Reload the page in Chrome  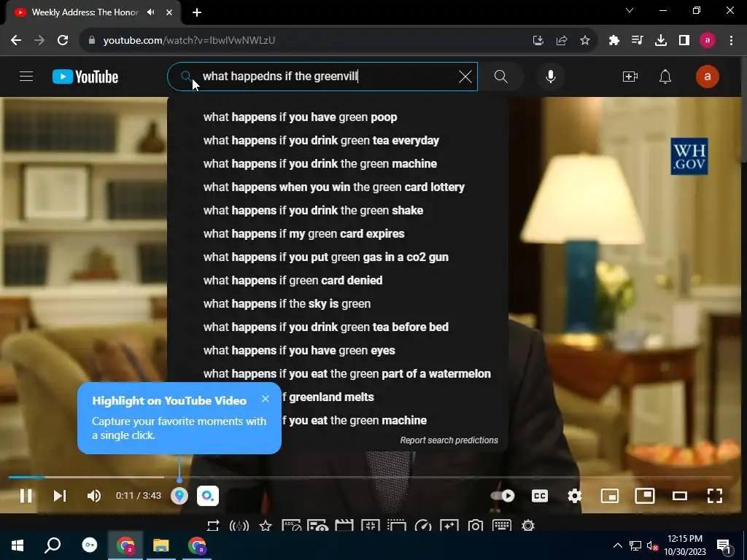63,40
